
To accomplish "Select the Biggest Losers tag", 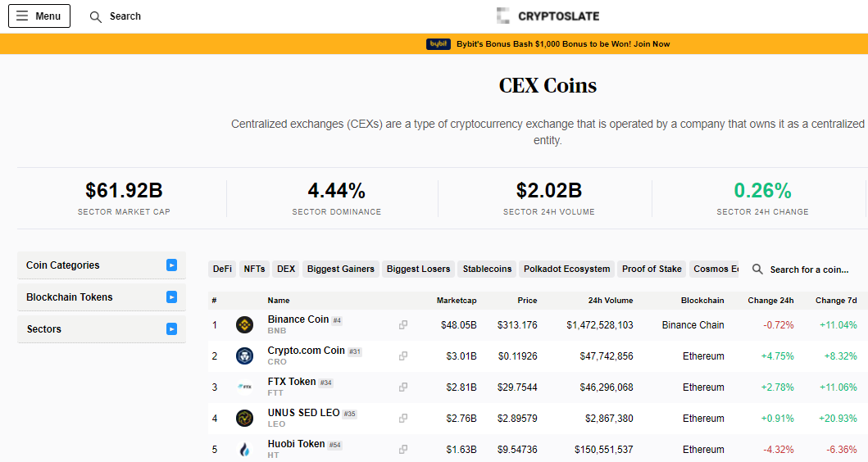I will [x=418, y=269].
